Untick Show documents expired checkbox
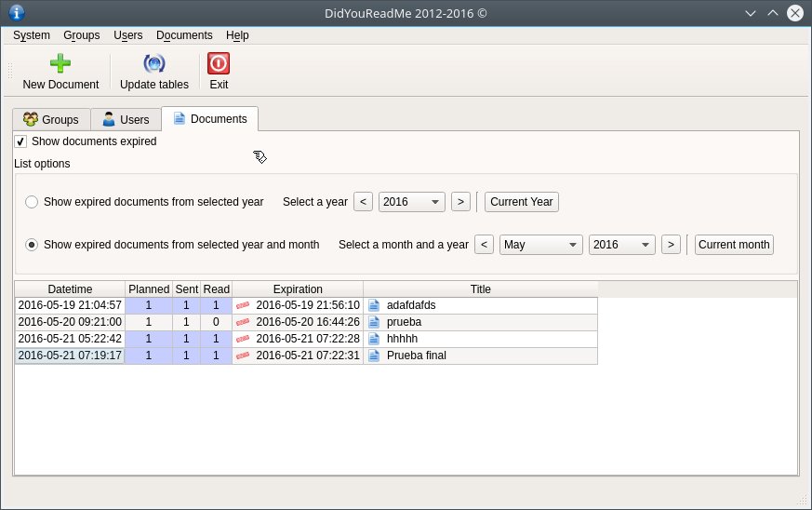Screen dimensions: 812x510 [20, 141]
